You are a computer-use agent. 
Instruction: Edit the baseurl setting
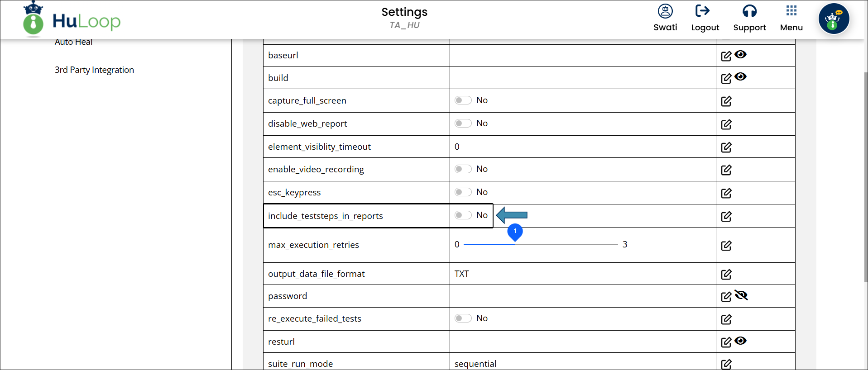[726, 56]
